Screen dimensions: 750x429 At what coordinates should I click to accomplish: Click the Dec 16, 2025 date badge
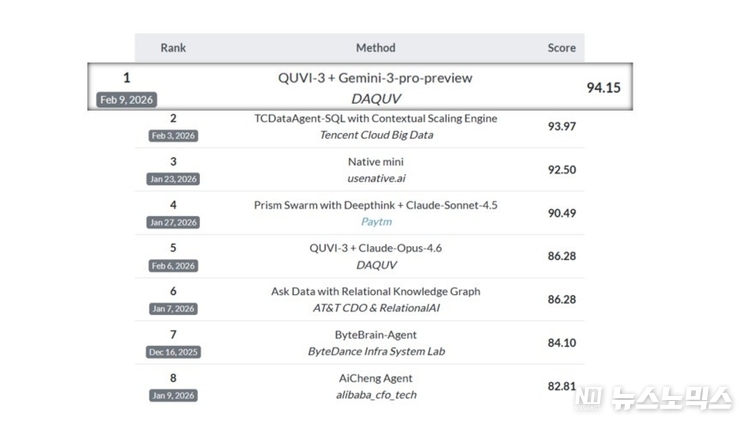pyautogui.click(x=173, y=352)
